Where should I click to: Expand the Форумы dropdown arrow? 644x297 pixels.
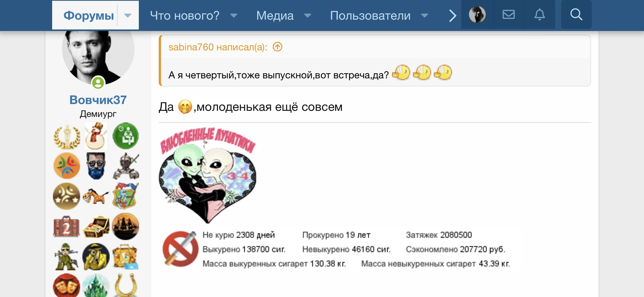(x=128, y=16)
